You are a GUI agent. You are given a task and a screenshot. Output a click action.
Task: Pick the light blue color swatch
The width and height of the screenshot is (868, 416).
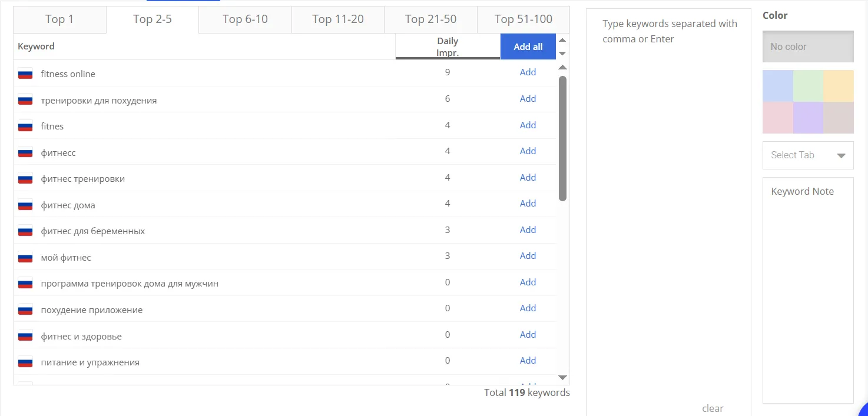click(x=778, y=86)
